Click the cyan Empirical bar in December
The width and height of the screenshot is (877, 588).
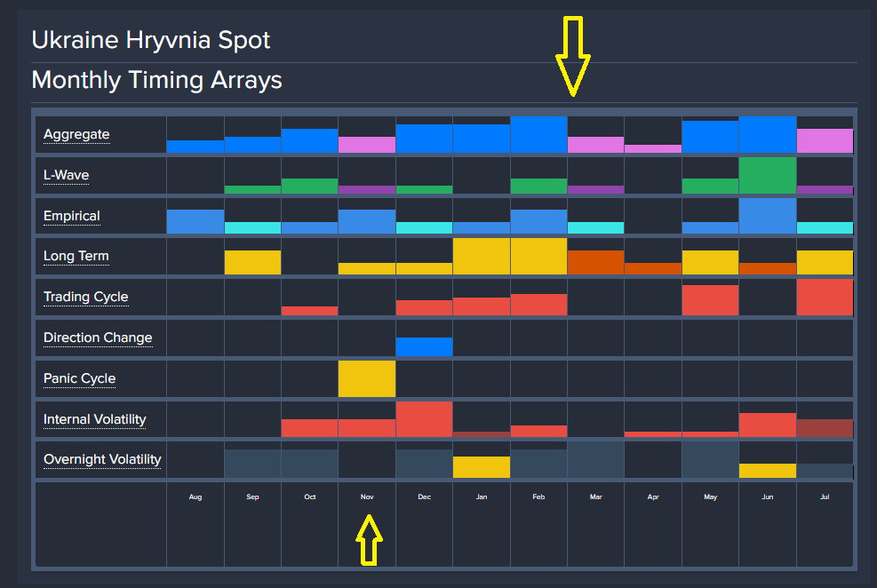point(425,228)
